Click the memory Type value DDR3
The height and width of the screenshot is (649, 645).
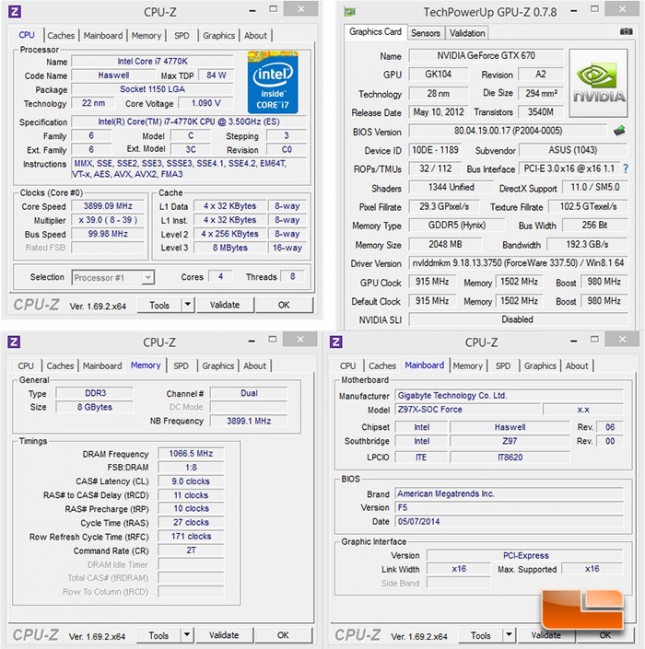pyautogui.click(x=95, y=393)
